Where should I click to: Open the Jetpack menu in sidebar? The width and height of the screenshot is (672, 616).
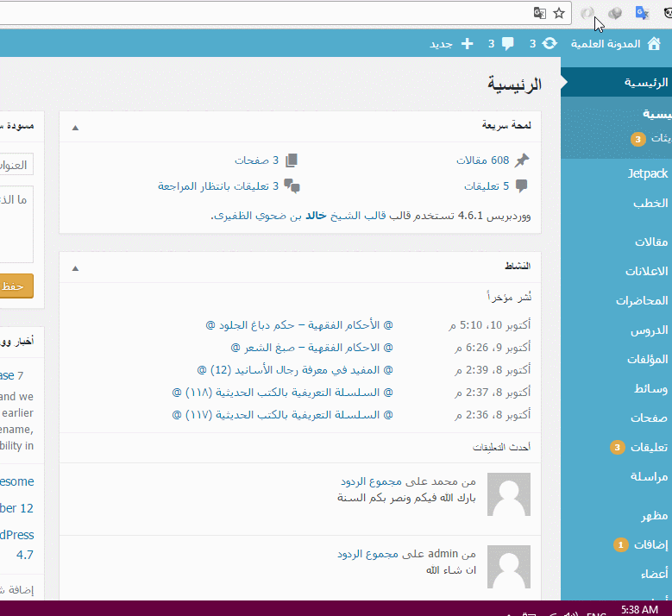(647, 173)
